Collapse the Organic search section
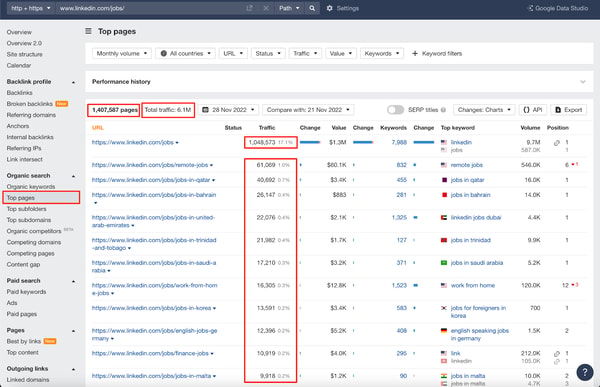This screenshot has height=387, width=600. click(x=73, y=176)
